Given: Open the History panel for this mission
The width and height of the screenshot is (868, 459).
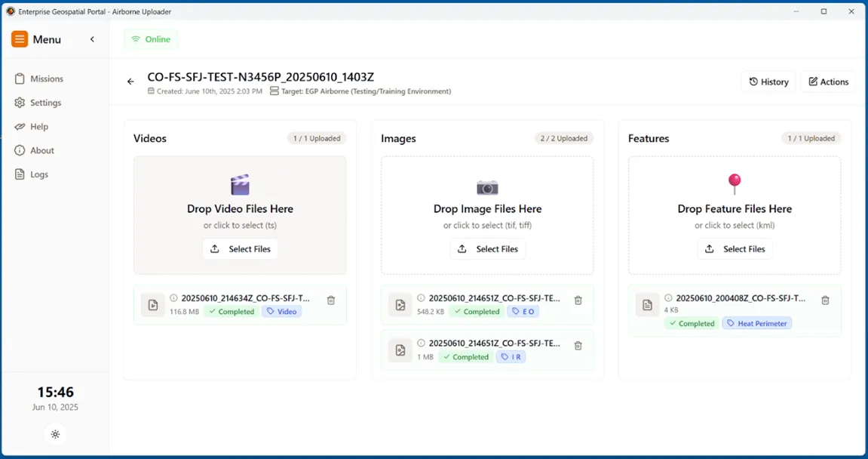Looking at the screenshot, I should point(768,82).
